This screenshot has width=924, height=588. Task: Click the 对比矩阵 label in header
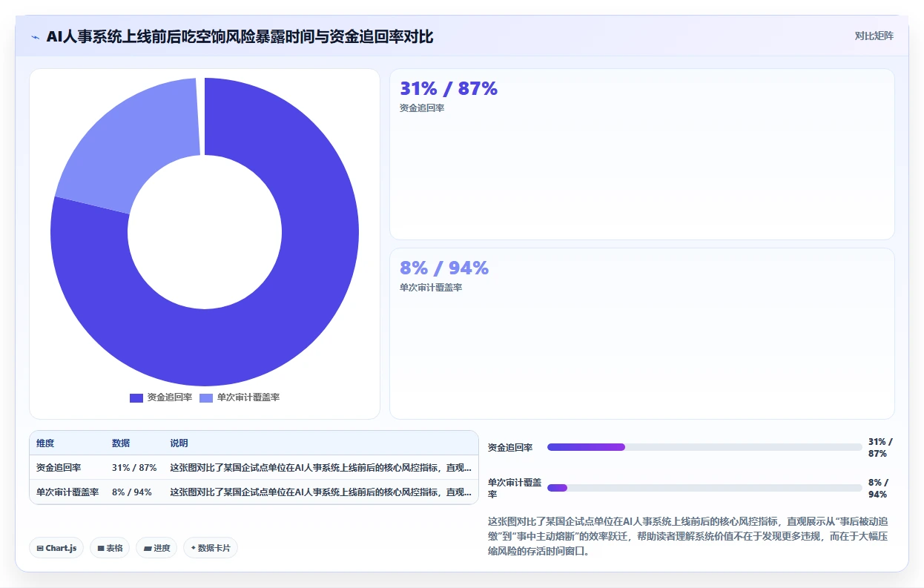tap(874, 36)
